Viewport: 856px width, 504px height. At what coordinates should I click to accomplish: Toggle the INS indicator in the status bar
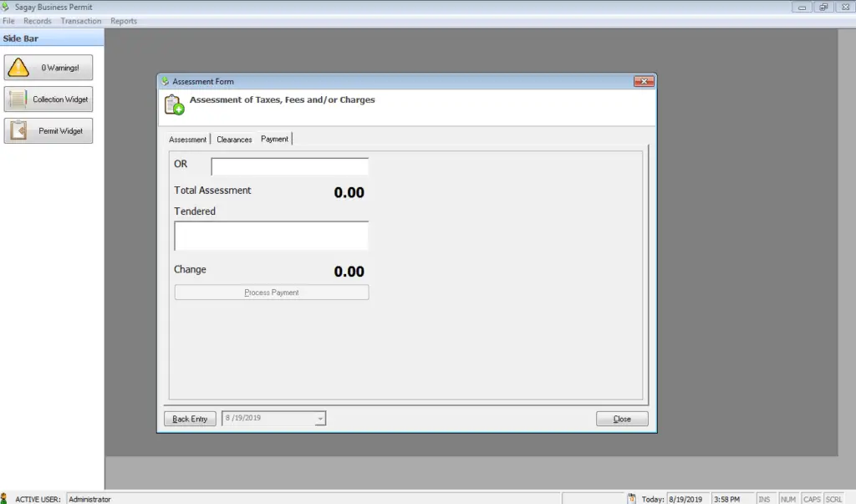763,498
